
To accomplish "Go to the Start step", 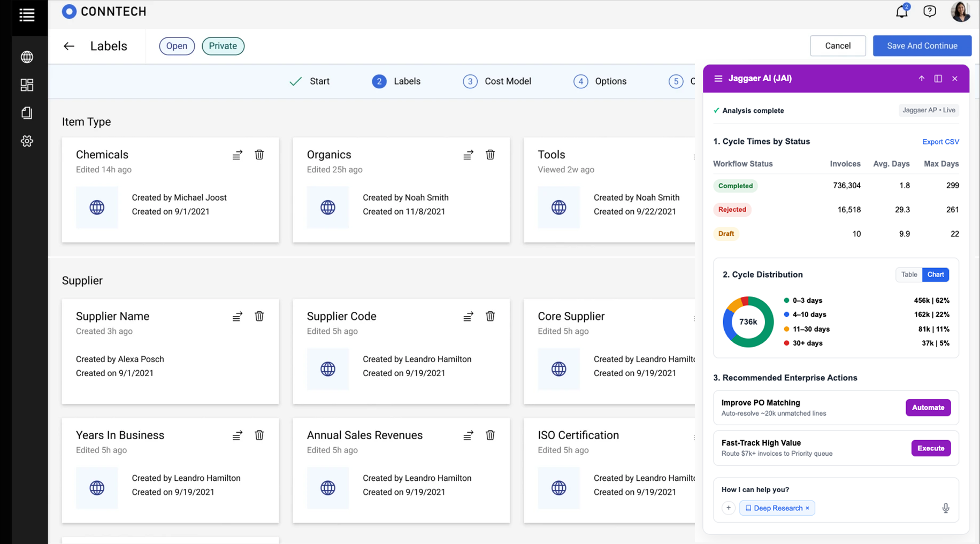I will point(310,81).
